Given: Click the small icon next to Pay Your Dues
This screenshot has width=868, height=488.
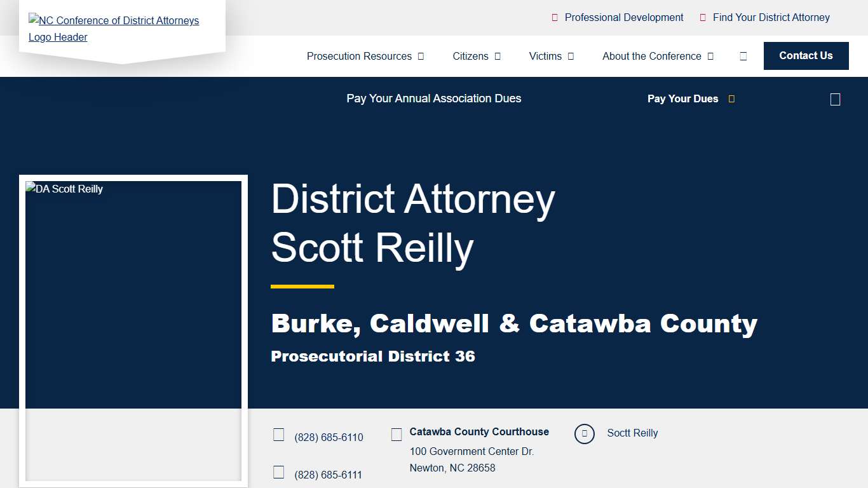Looking at the screenshot, I should [x=731, y=98].
